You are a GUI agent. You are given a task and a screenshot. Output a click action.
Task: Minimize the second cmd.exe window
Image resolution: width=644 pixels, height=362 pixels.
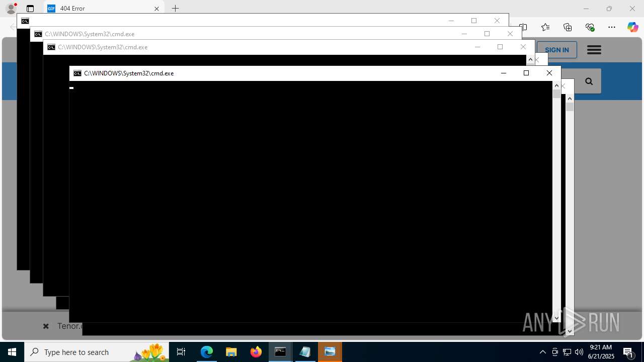coord(464,34)
